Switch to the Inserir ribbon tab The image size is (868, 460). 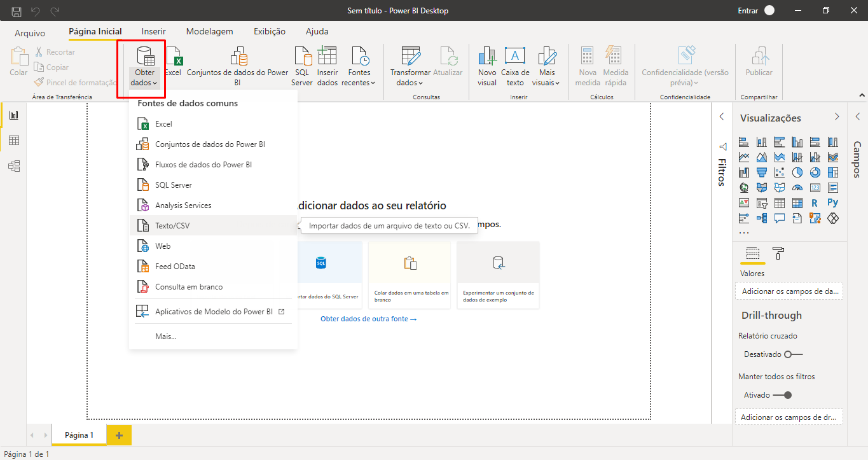coord(154,31)
